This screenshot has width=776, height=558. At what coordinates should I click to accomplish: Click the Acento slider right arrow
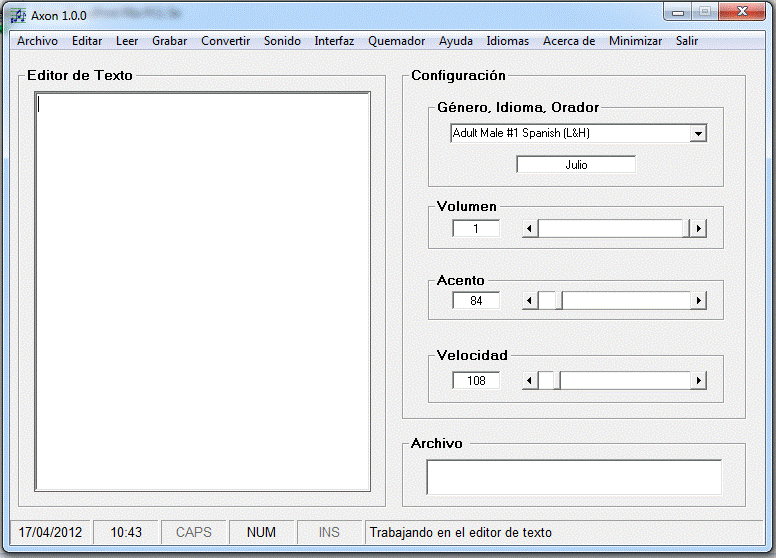pyautogui.click(x=699, y=300)
